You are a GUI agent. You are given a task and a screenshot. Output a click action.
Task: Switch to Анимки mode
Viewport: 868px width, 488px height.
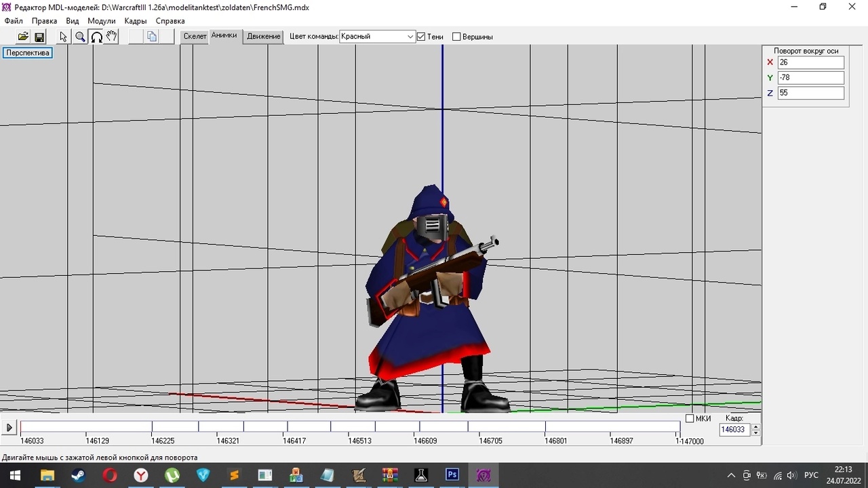224,36
